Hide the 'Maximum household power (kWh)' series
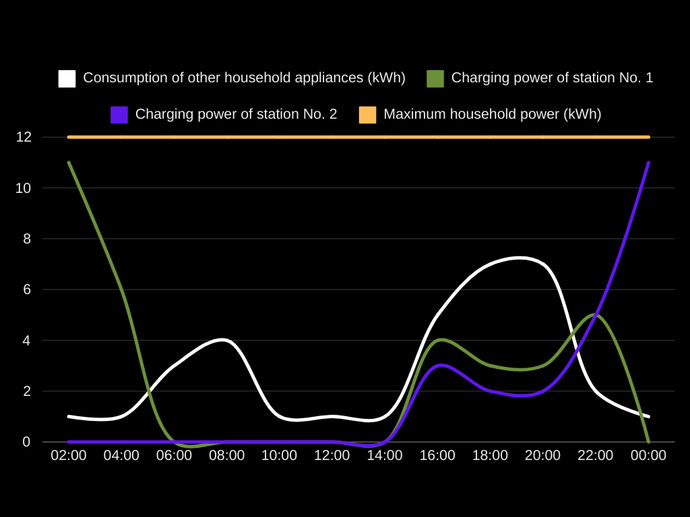The width and height of the screenshot is (690, 517). pos(492,114)
